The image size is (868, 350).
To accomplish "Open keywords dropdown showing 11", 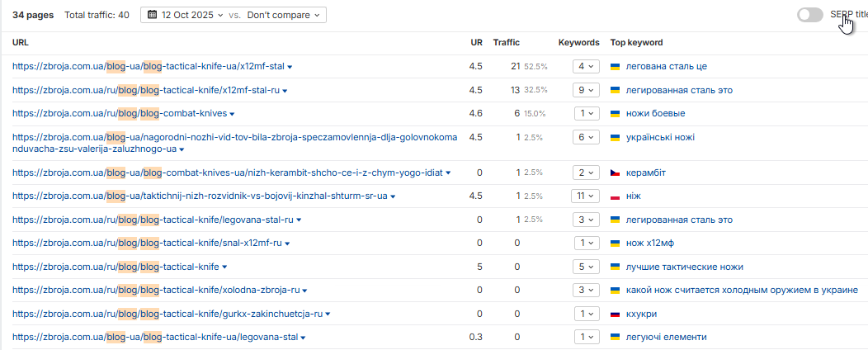I will tap(585, 196).
